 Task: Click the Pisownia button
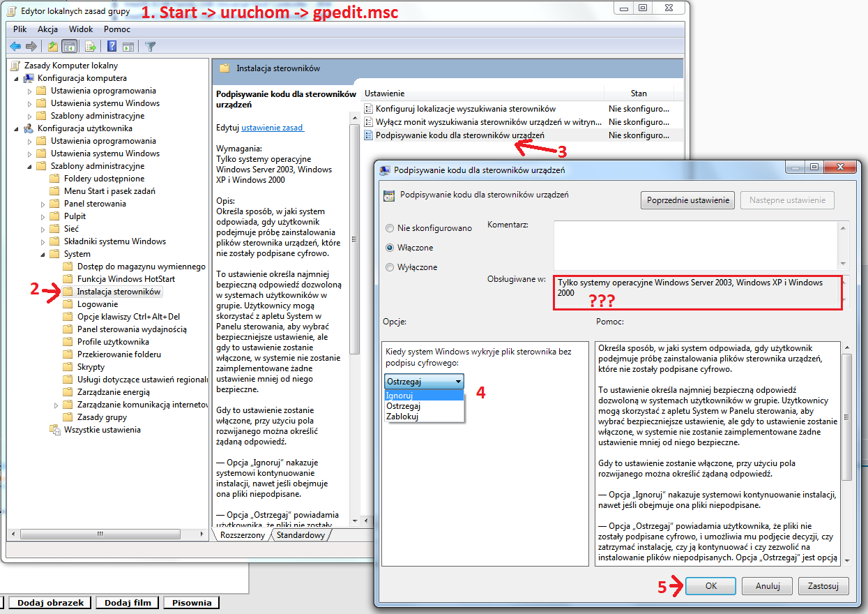click(x=192, y=603)
